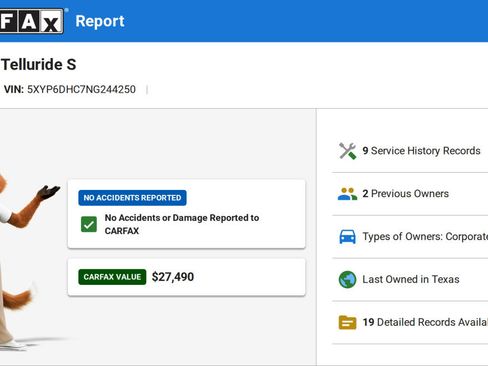Click the green checkmark no accidents icon
488x366 pixels.
89,224
